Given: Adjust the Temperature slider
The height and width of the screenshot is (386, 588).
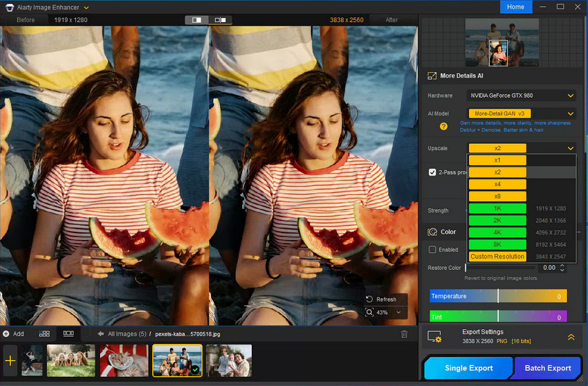Looking at the screenshot, I should click(498, 296).
